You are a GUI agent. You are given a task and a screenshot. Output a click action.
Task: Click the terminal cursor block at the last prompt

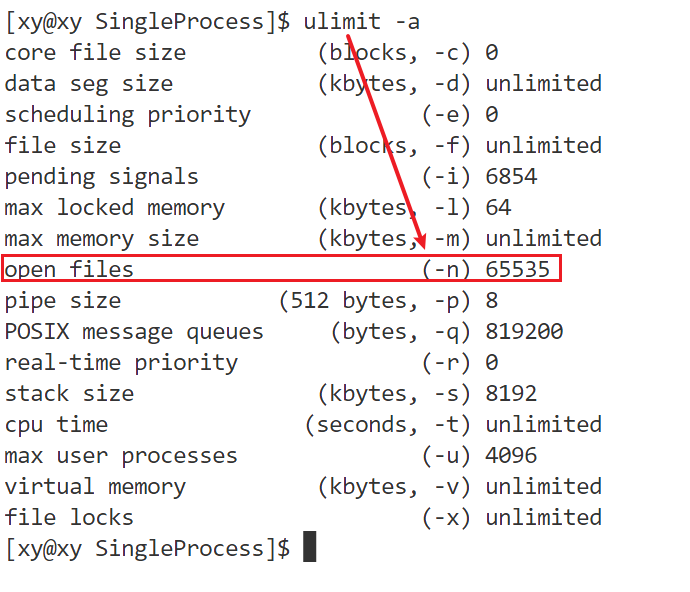point(309,547)
